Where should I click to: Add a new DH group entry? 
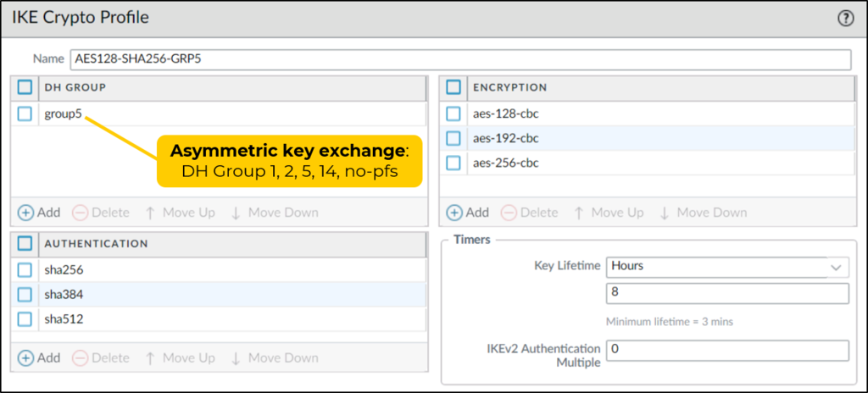[39, 213]
